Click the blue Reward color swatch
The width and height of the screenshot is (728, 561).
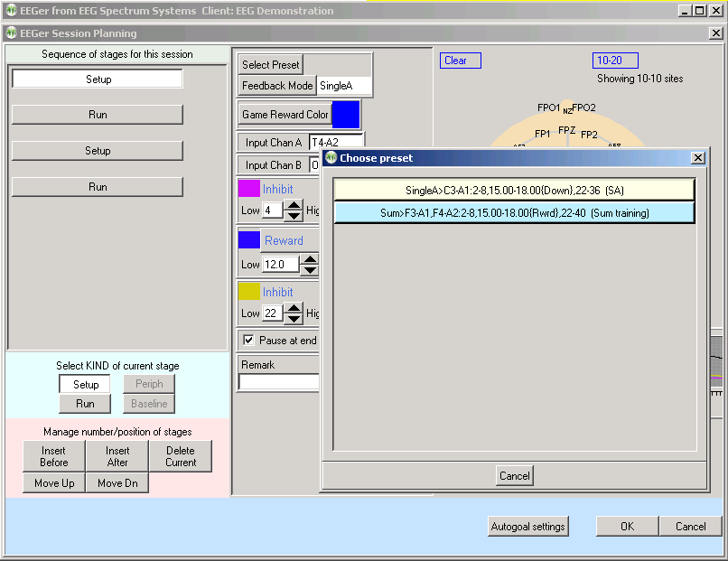tap(248, 240)
